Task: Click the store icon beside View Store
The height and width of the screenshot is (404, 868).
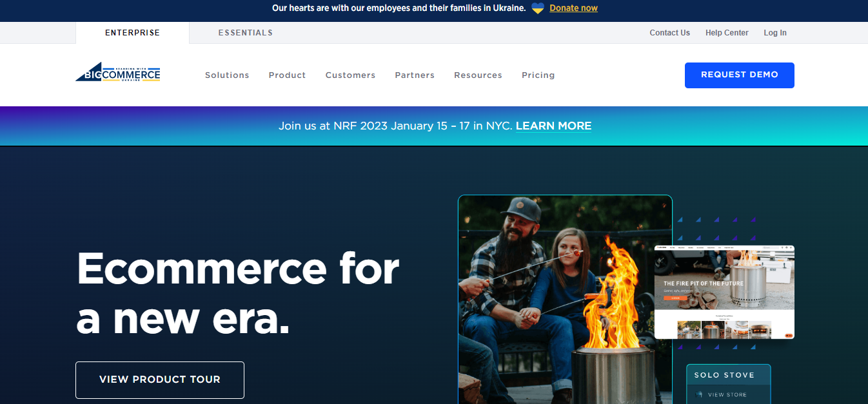Action: point(699,395)
